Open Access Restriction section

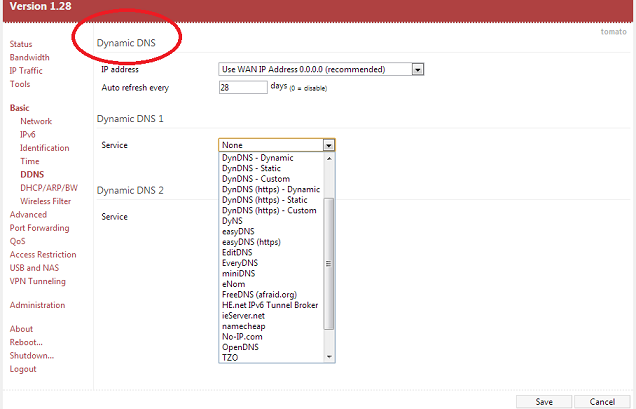click(x=43, y=255)
